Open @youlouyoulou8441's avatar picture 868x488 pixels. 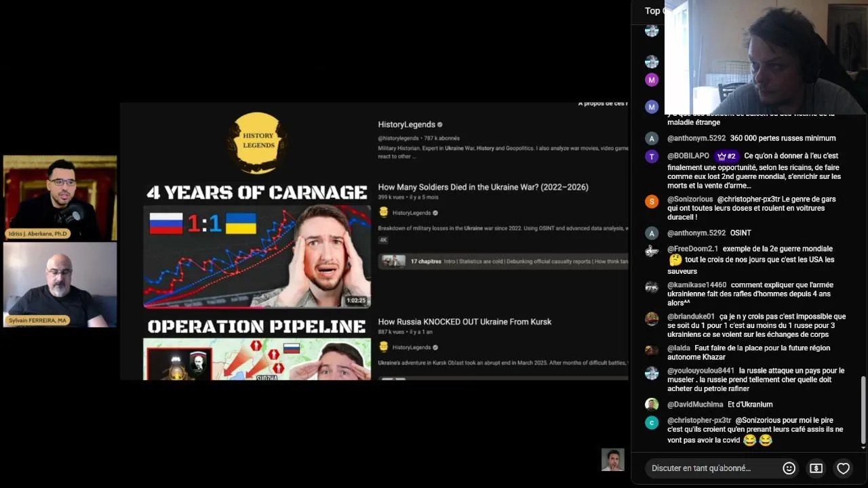[x=652, y=373]
